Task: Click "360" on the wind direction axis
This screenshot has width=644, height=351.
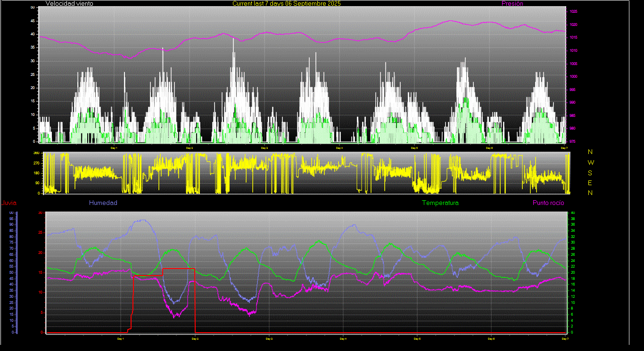Action: 36,153
